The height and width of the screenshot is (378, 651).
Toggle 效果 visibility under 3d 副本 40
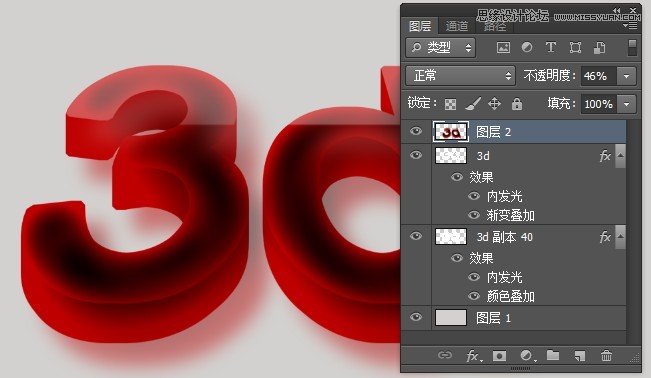coord(457,258)
